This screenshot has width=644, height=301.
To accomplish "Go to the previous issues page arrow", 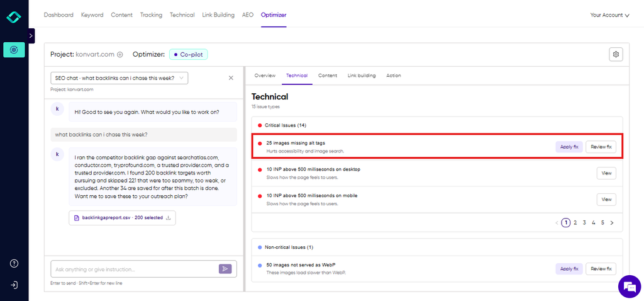I will [557, 223].
